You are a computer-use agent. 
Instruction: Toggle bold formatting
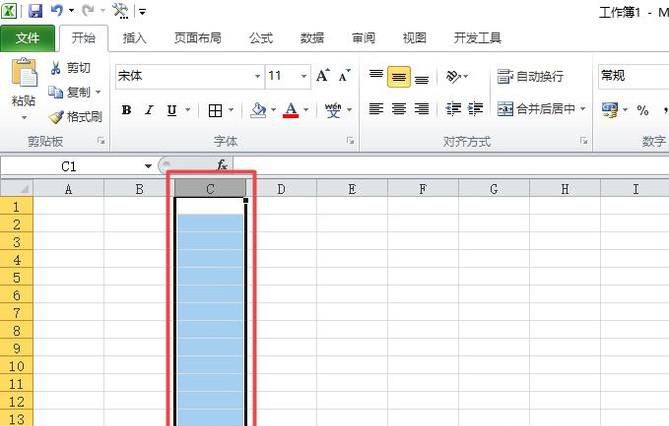pyautogui.click(x=126, y=110)
